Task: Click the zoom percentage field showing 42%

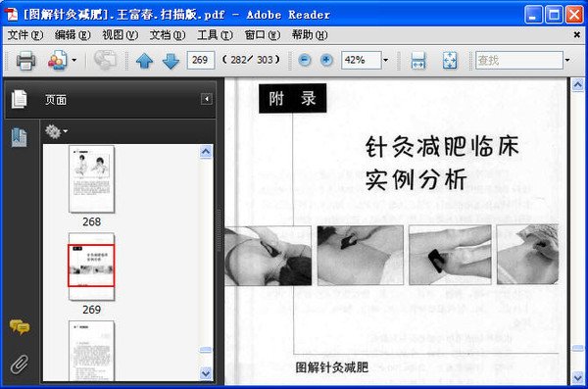Action: [x=361, y=60]
